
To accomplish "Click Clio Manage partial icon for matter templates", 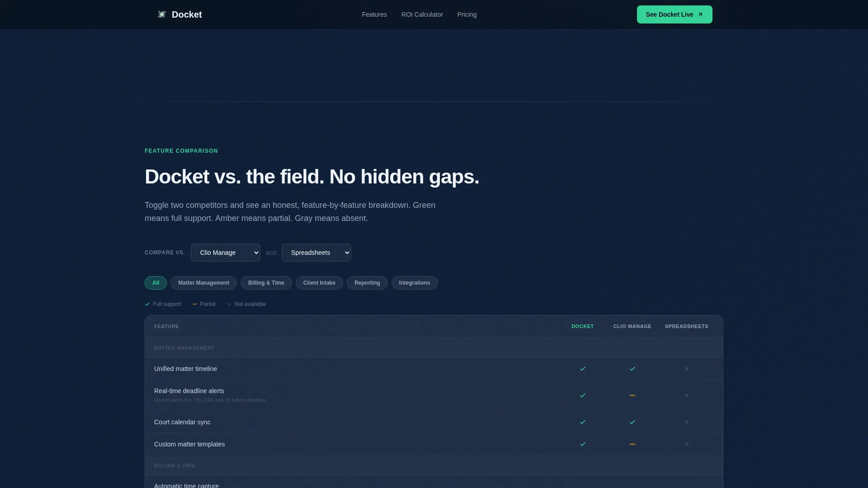I will click(632, 444).
